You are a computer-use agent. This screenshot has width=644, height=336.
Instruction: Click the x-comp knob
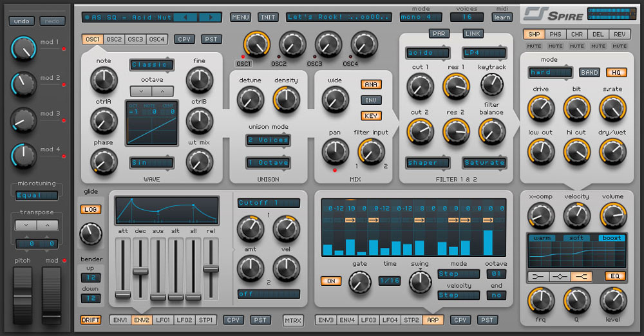541,216
